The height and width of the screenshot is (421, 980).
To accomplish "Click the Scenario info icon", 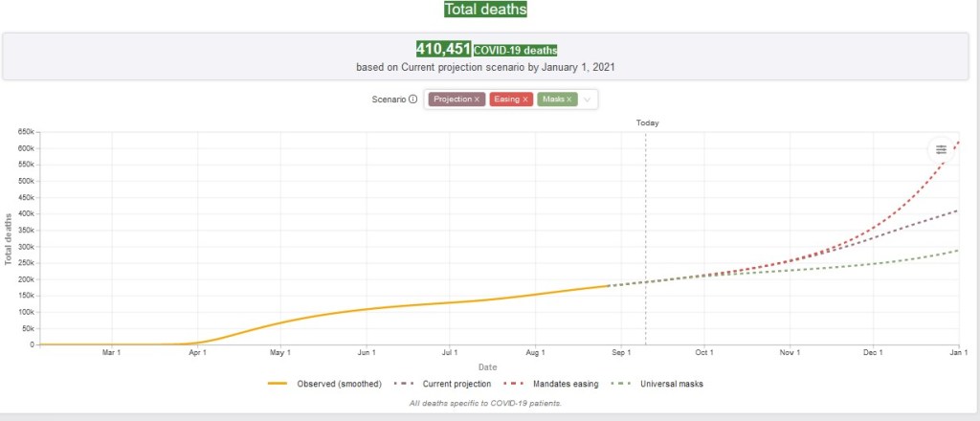I will pos(413,100).
